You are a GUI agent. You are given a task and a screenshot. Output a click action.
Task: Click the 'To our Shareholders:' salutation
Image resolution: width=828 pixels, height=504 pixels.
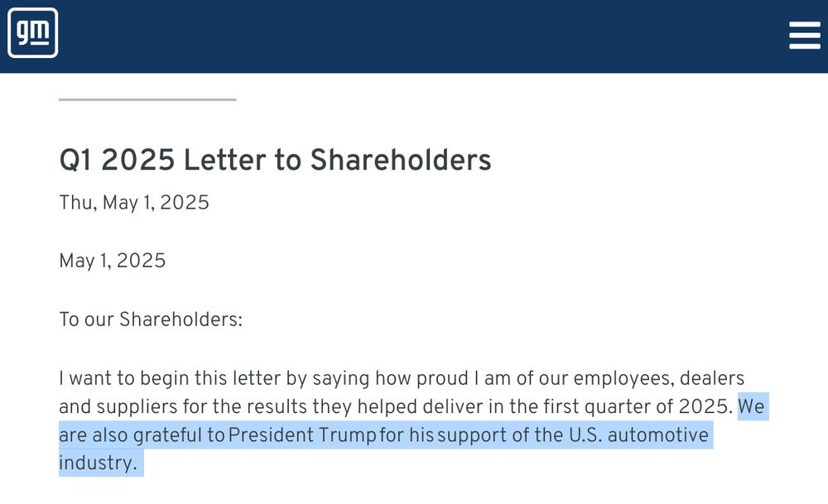pos(151,319)
